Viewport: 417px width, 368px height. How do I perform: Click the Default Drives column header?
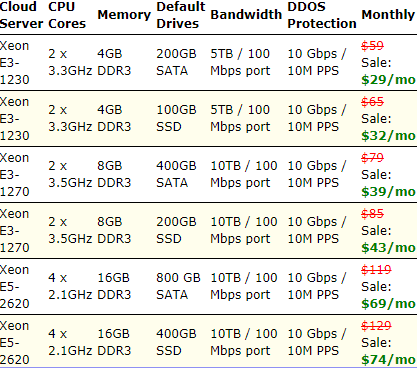pos(181,15)
